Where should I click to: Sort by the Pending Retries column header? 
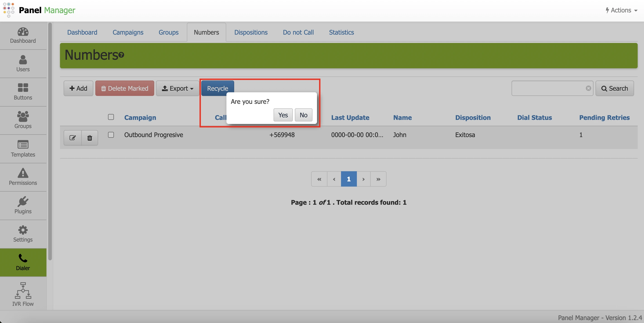604,117
